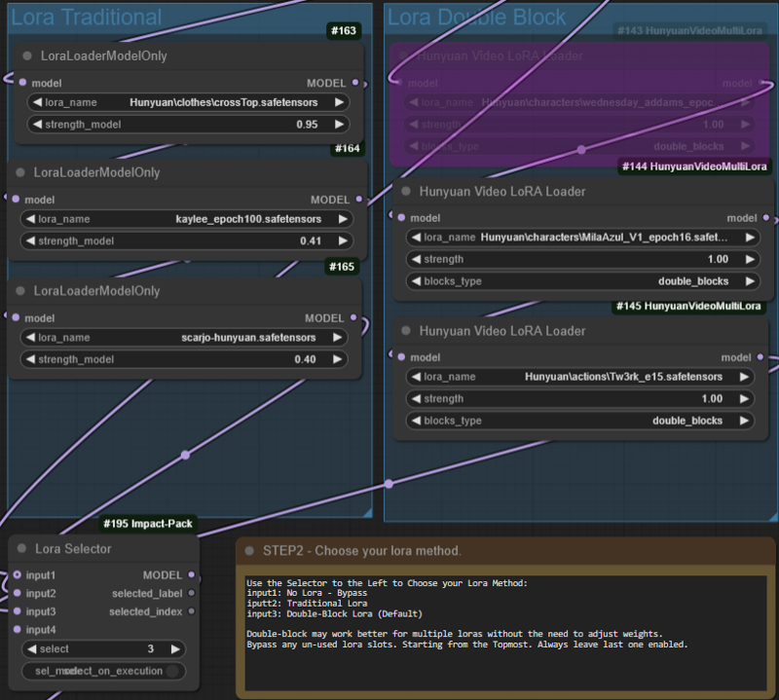
Task: Collapse the #144 Hunyuan Video LoRA Loader node
Action: coord(406,191)
